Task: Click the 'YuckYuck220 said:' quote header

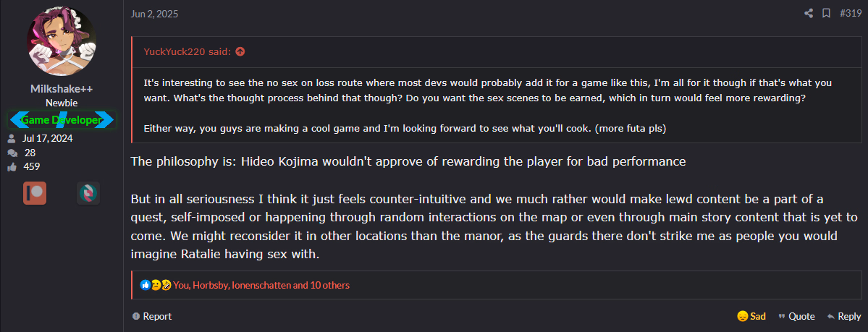Action: point(188,51)
